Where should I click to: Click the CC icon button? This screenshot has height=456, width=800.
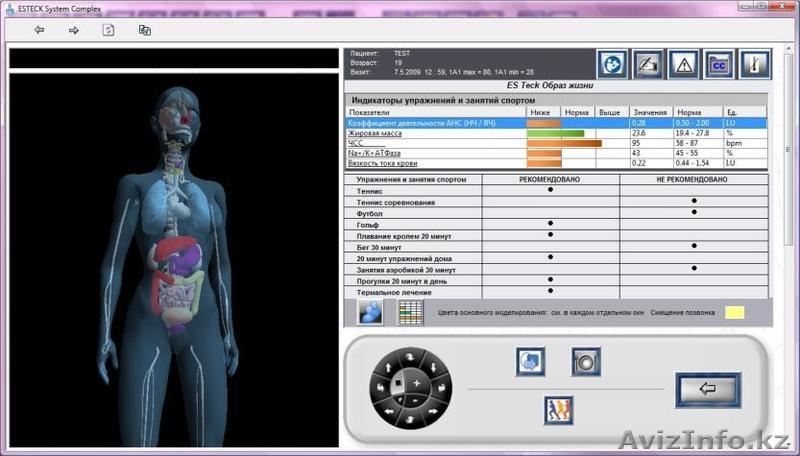[x=718, y=64]
